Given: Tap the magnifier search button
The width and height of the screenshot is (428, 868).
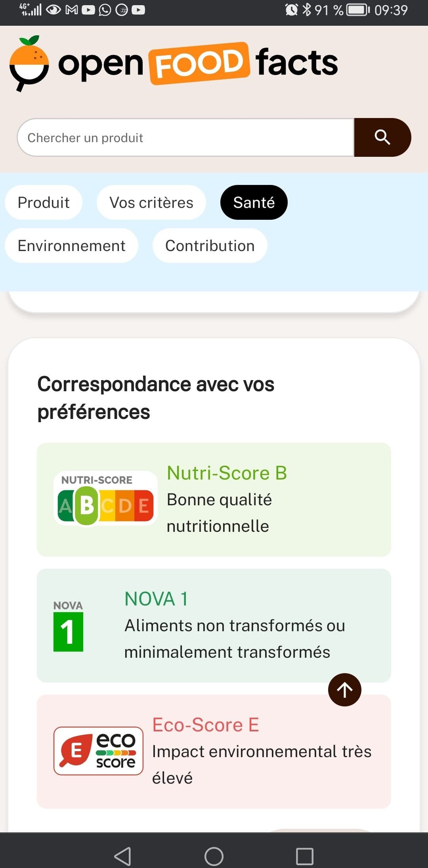Looking at the screenshot, I should coord(382,137).
